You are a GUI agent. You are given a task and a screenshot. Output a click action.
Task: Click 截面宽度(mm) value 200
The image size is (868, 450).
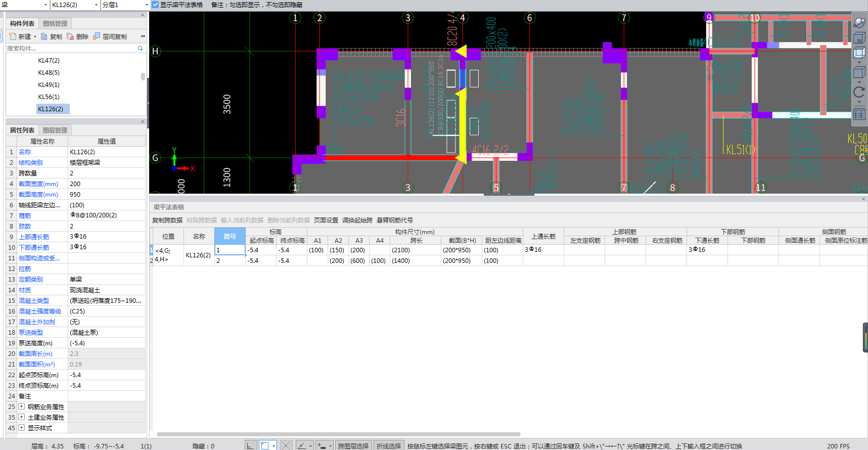click(x=107, y=184)
